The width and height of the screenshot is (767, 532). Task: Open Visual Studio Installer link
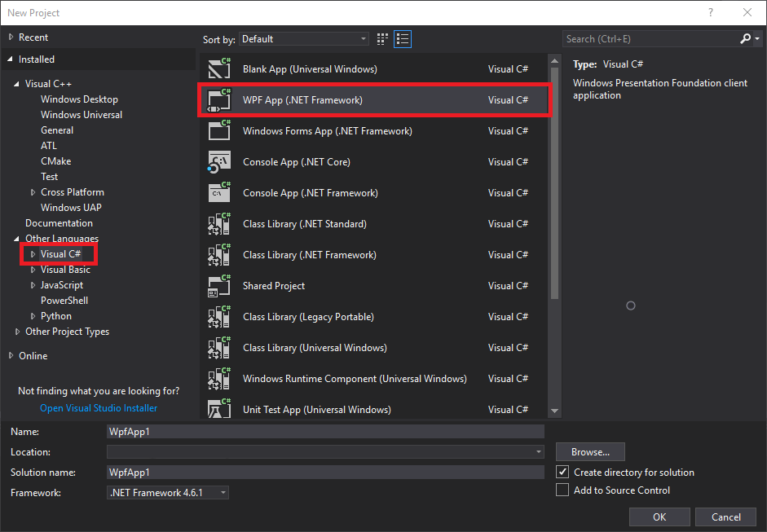[x=99, y=408]
